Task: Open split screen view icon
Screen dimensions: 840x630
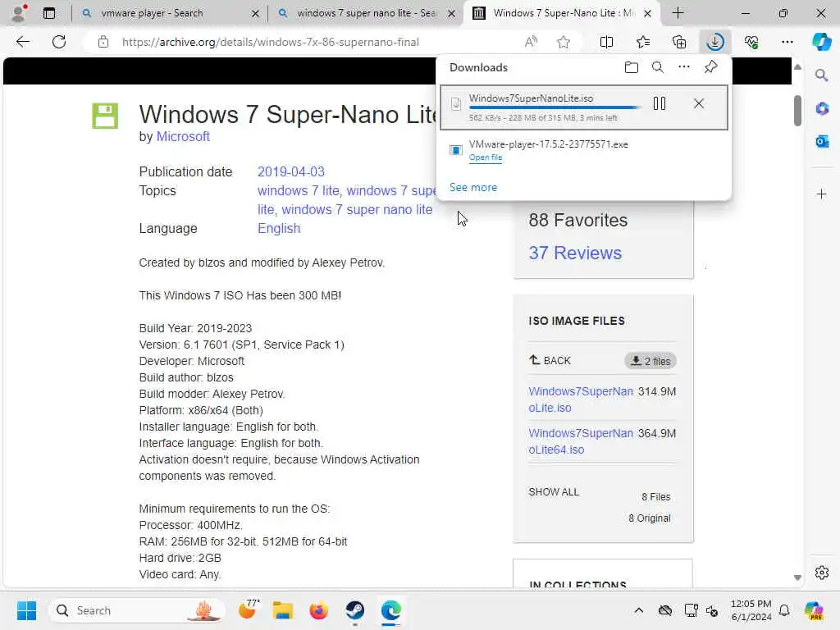Action: pyautogui.click(x=606, y=42)
